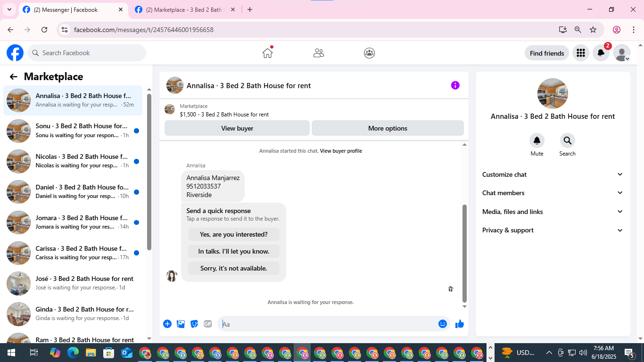This screenshot has height=362, width=644.
Task: Open the Windows Start menu
Action: click(x=11, y=353)
